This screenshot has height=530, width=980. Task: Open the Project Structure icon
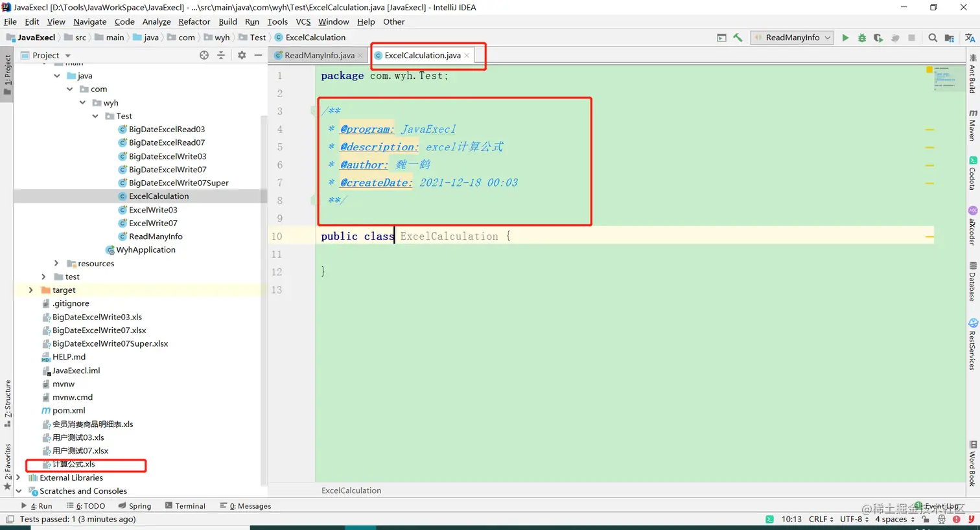tap(950, 38)
